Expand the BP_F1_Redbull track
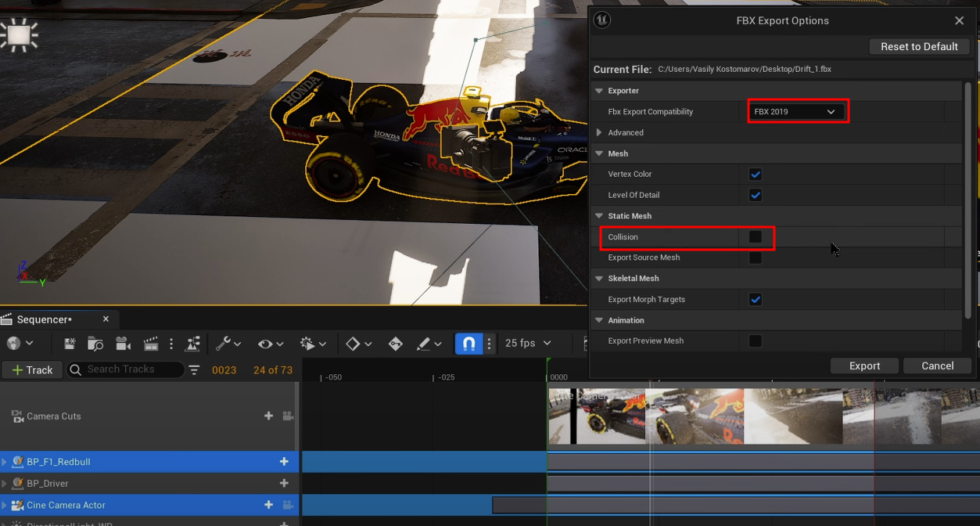Image resolution: width=980 pixels, height=526 pixels. [x=5, y=462]
